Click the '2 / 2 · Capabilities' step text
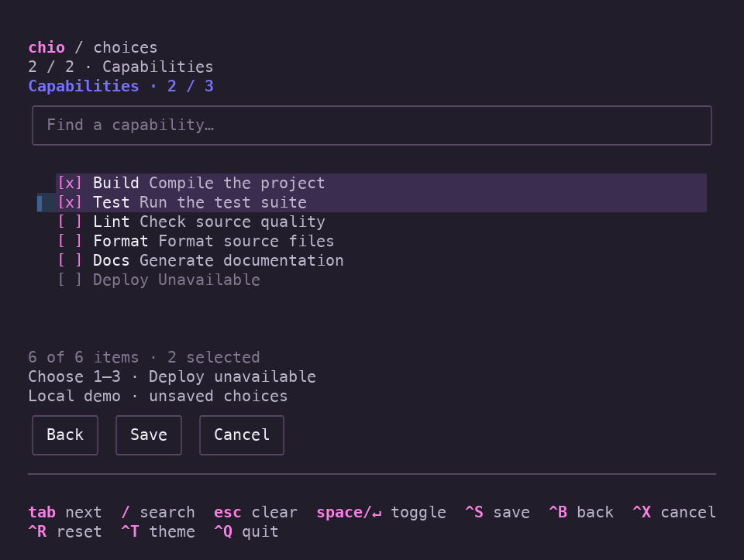Image resolution: width=744 pixels, height=560 pixels. (x=121, y=67)
